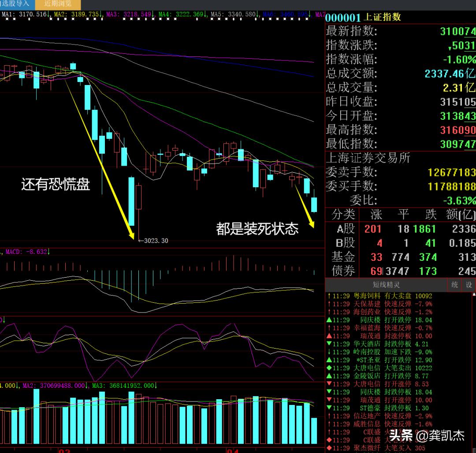This screenshot has height=453, width=476.
Task: Open the 设 settings button in 短线精灵 header
Action: click(469, 285)
